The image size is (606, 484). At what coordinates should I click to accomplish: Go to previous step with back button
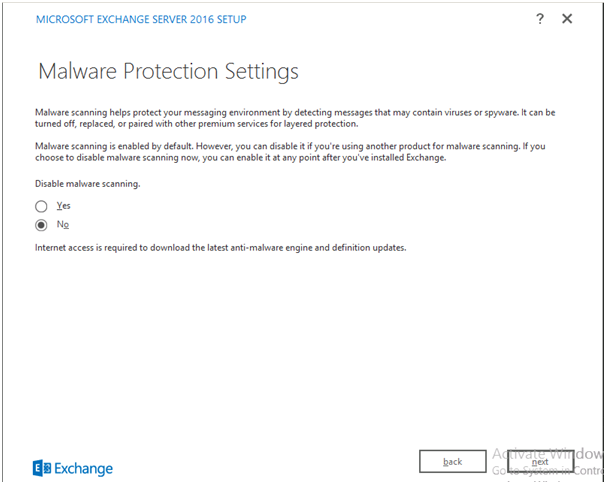pyautogui.click(x=453, y=461)
